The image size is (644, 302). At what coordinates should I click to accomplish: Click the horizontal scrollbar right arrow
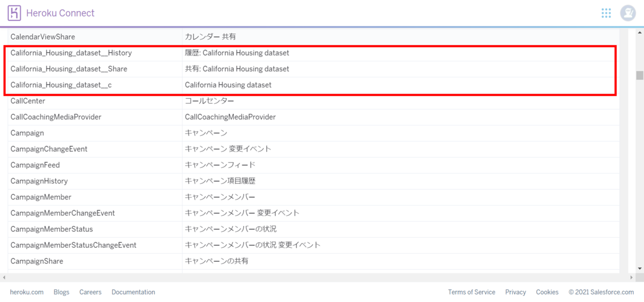[x=632, y=277]
